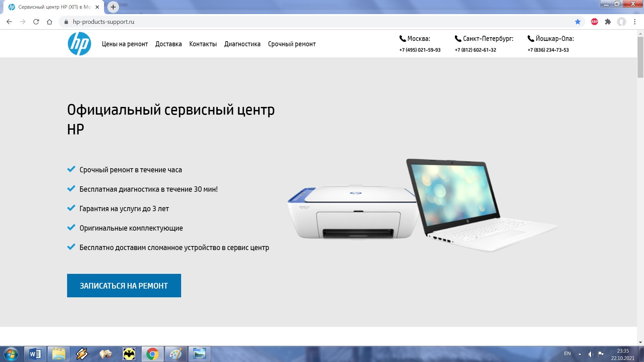This screenshot has height=362, width=644.
Task: Click ЗАПИСАТЬСЯ НА РЕМОНТ button
Action: point(124,286)
